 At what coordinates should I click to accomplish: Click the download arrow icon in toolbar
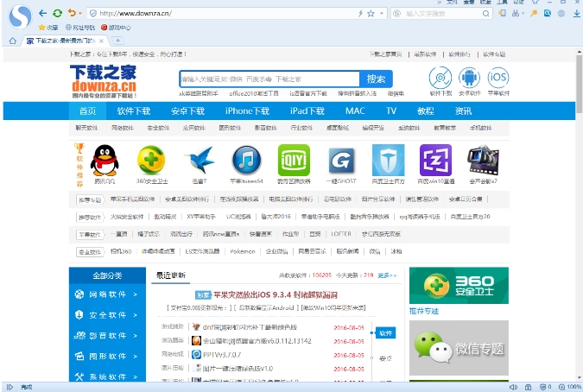click(576, 13)
